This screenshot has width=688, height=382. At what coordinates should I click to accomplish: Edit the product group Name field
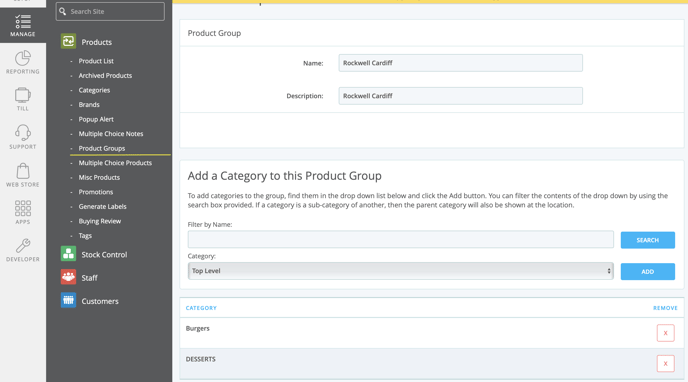pos(460,63)
